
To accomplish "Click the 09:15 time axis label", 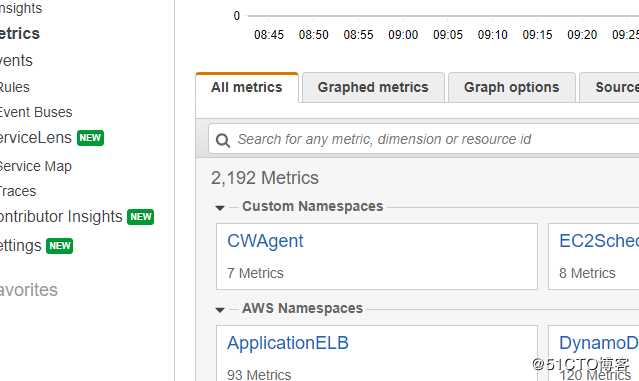I will (537, 35).
